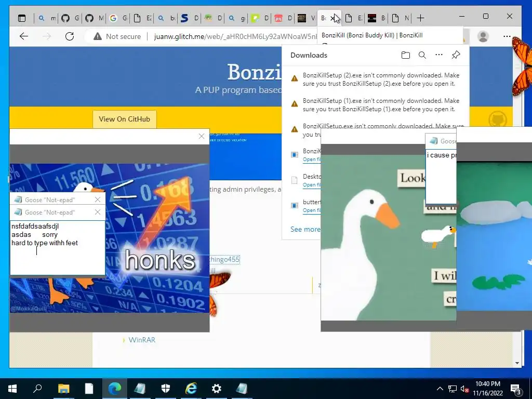Refresh the current page
This screenshot has height=399, width=532.
tap(70, 36)
